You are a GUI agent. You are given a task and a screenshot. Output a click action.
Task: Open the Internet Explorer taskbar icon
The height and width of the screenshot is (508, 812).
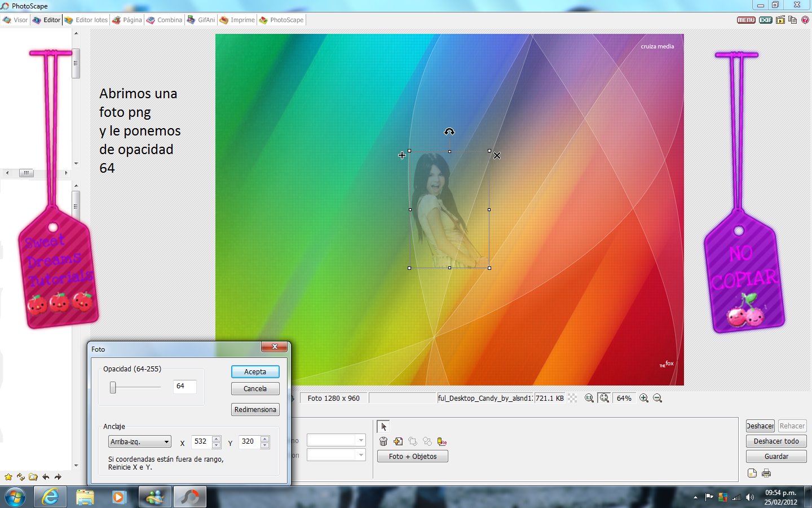(50, 497)
